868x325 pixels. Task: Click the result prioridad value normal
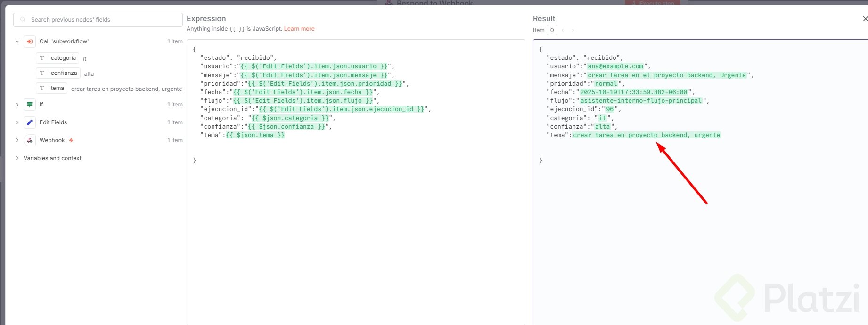click(x=606, y=84)
